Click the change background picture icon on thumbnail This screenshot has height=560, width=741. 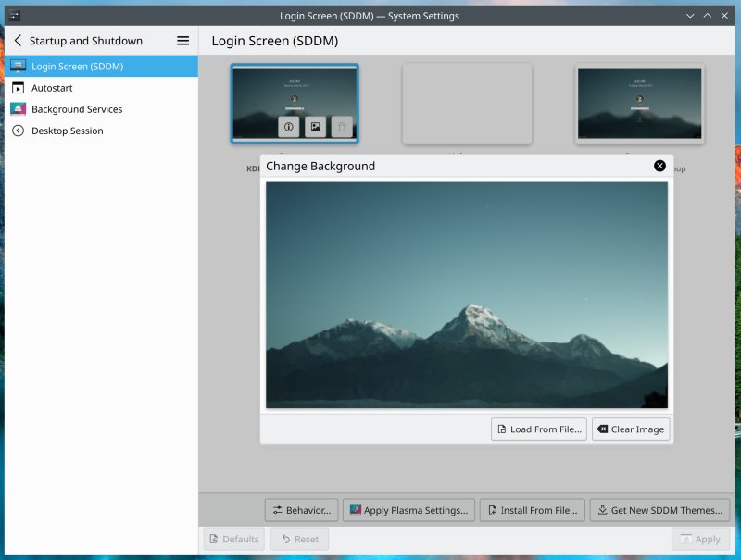point(315,127)
